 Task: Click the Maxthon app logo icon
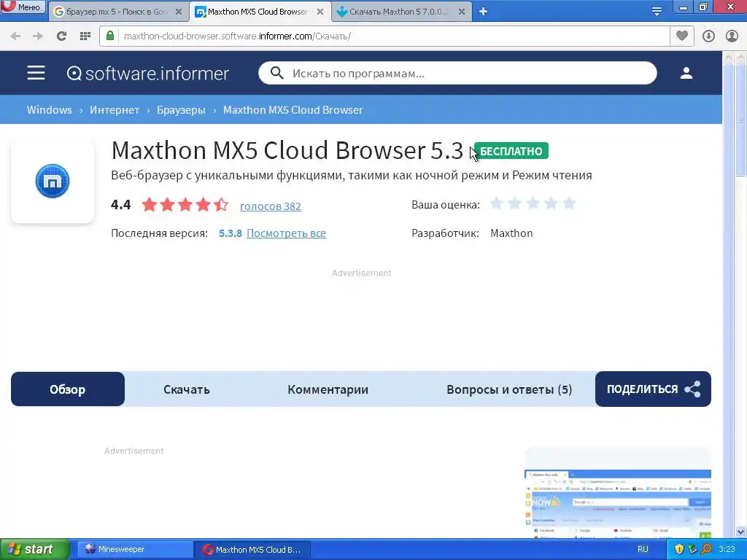pyautogui.click(x=53, y=181)
